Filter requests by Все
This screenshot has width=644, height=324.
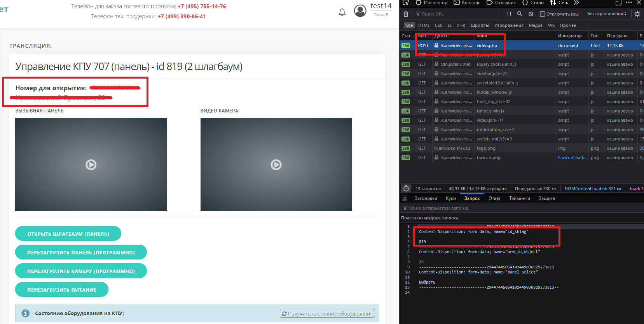pyautogui.click(x=409, y=25)
